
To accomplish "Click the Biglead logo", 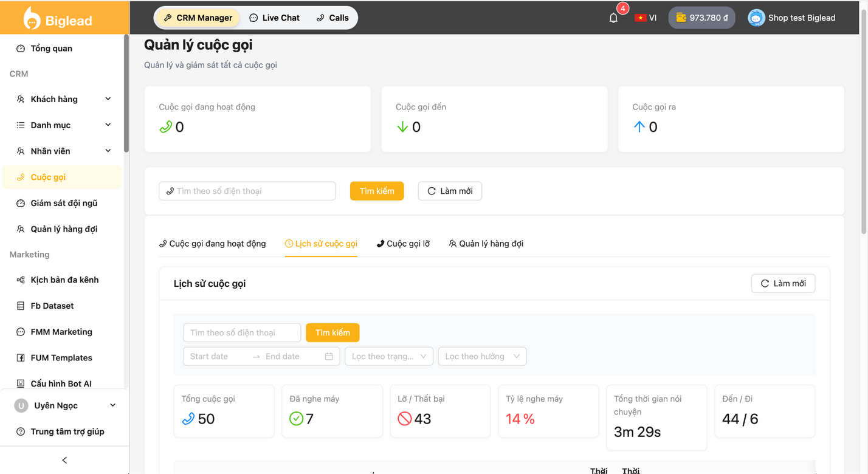I will pos(58,18).
